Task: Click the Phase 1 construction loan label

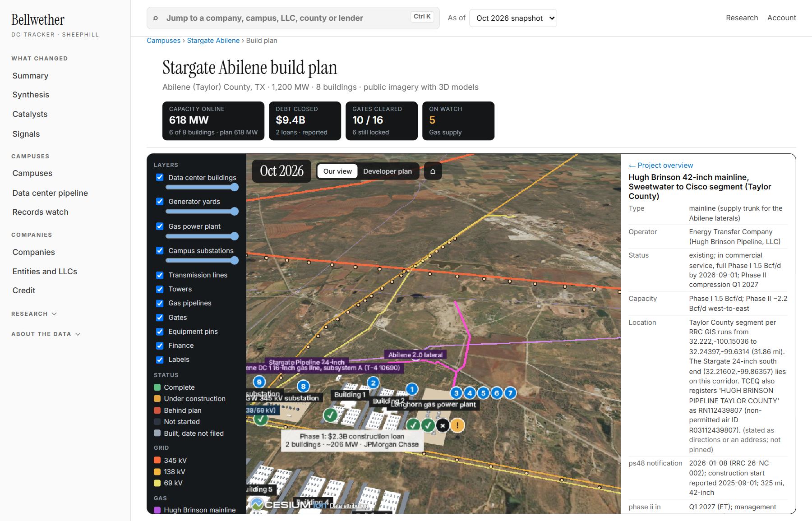Action: [x=352, y=440]
